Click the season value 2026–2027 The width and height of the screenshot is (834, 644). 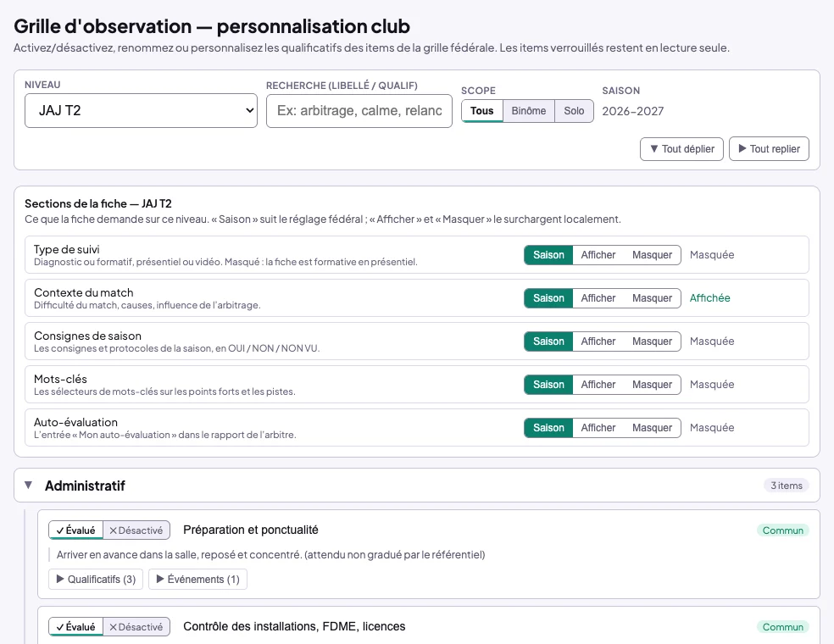(x=632, y=111)
